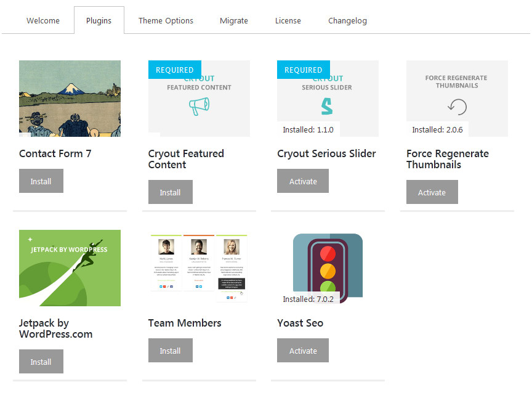
Task: Open the License tab
Action: click(288, 21)
